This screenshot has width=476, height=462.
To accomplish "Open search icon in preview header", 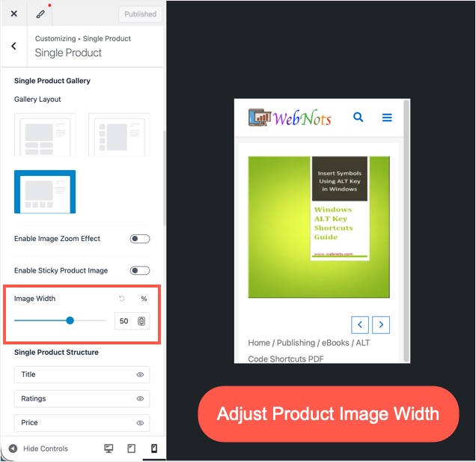I will click(358, 117).
